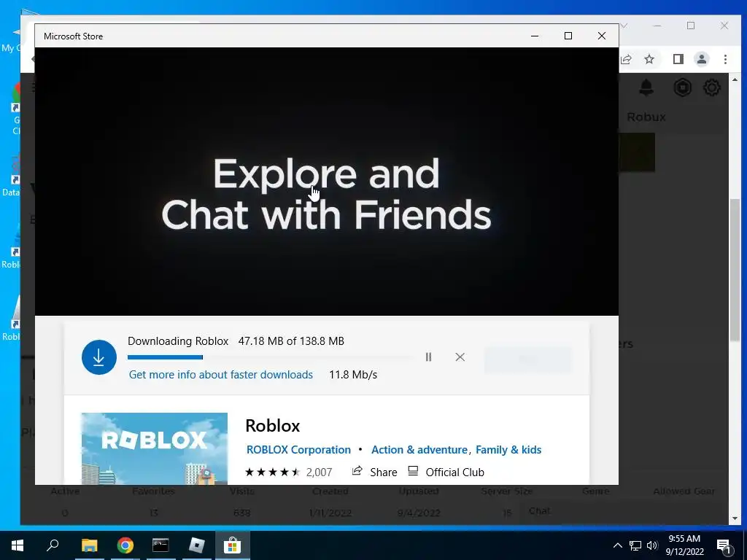This screenshot has height=560, width=747.
Task: Click the blue download arrow icon
Action: 99,357
